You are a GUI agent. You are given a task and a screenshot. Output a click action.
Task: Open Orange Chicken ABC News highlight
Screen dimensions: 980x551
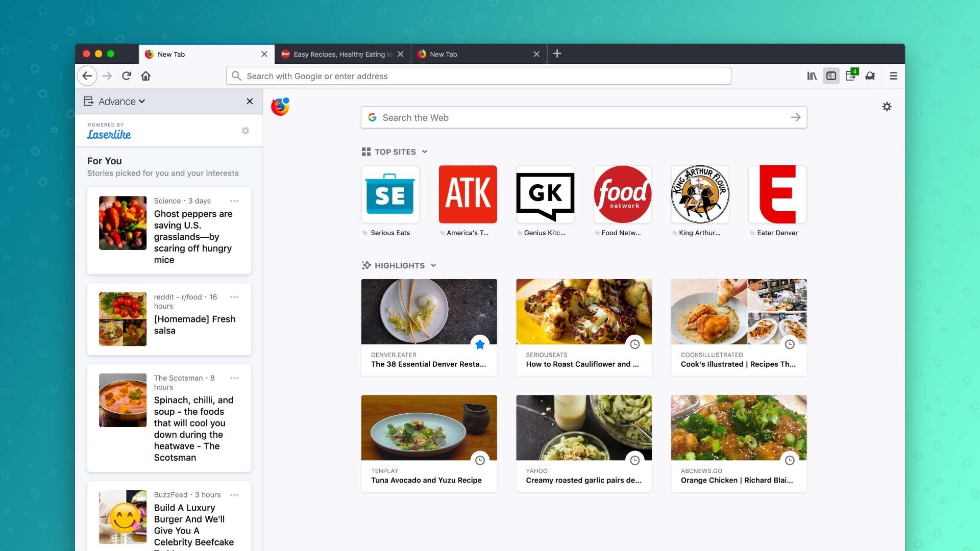[x=739, y=443]
